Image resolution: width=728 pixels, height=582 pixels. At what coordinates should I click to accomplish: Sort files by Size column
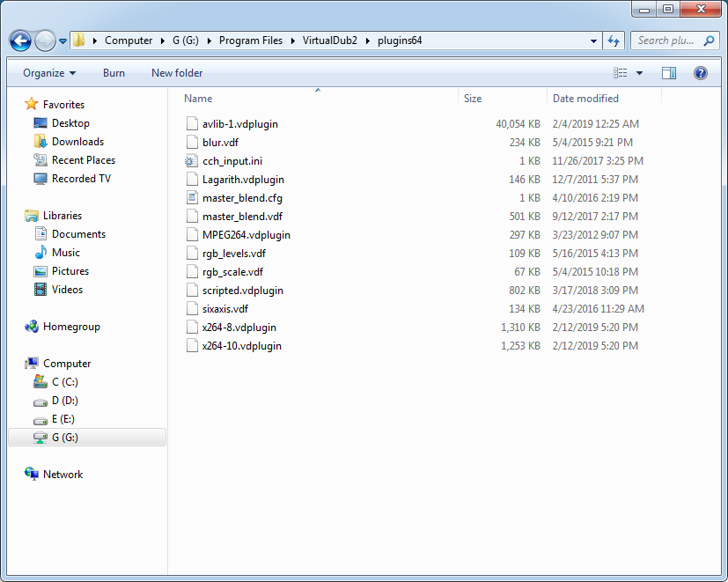[472, 99]
